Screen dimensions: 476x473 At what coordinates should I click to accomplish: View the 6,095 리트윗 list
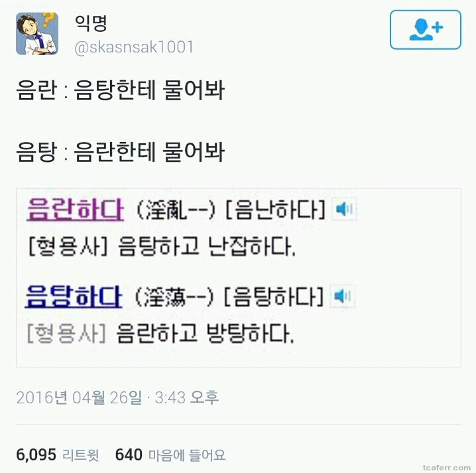click(x=58, y=455)
